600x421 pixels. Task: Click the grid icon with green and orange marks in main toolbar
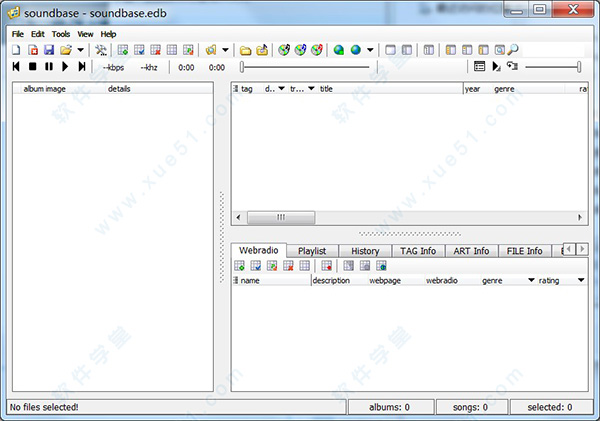click(x=188, y=50)
